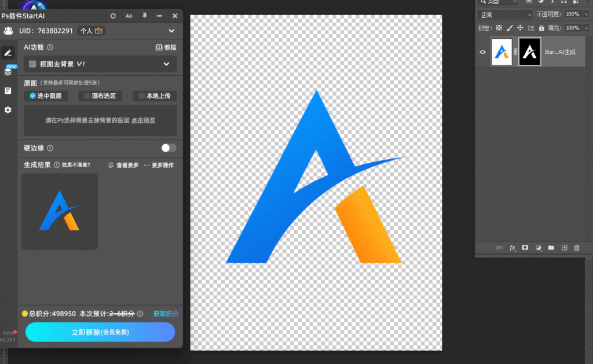Select the 画布选区 radio option
The height and width of the screenshot is (364, 593).
100,96
